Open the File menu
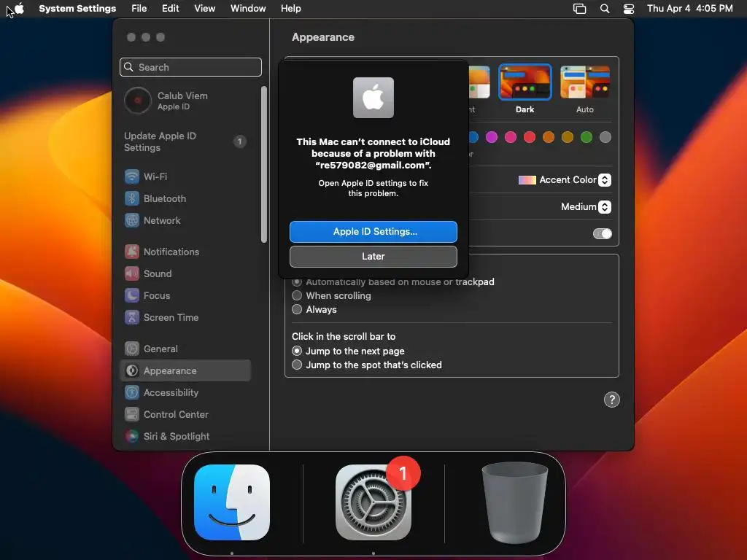This screenshot has width=747, height=560. tap(139, 9)
